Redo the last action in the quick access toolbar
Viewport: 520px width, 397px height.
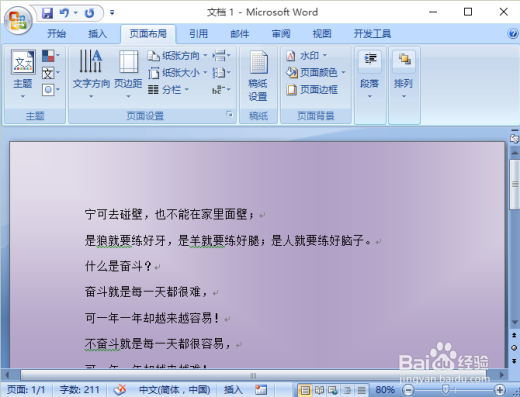click(x=89, y=13)
